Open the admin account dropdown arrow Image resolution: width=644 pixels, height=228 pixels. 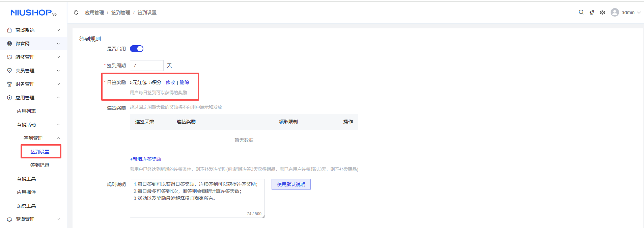click(639, 12)
